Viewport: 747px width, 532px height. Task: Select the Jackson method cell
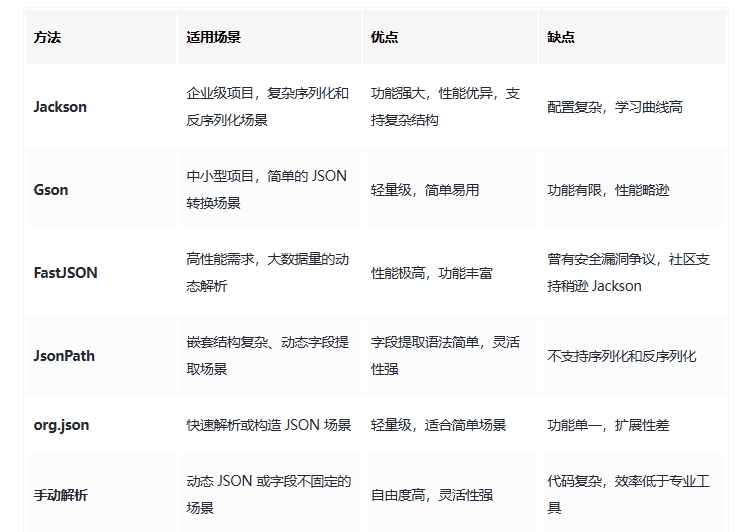pos(101,107)
